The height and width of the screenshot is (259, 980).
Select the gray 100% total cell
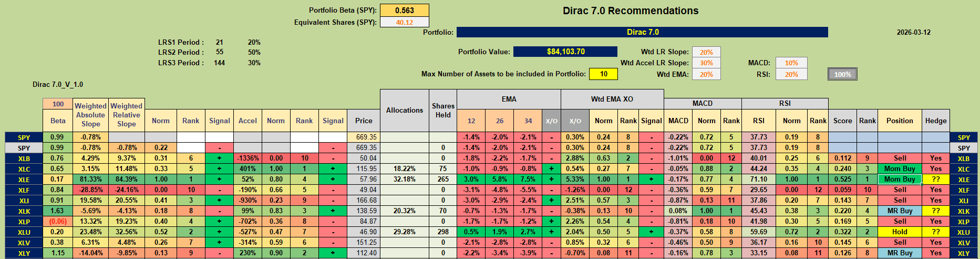[842, 74]
